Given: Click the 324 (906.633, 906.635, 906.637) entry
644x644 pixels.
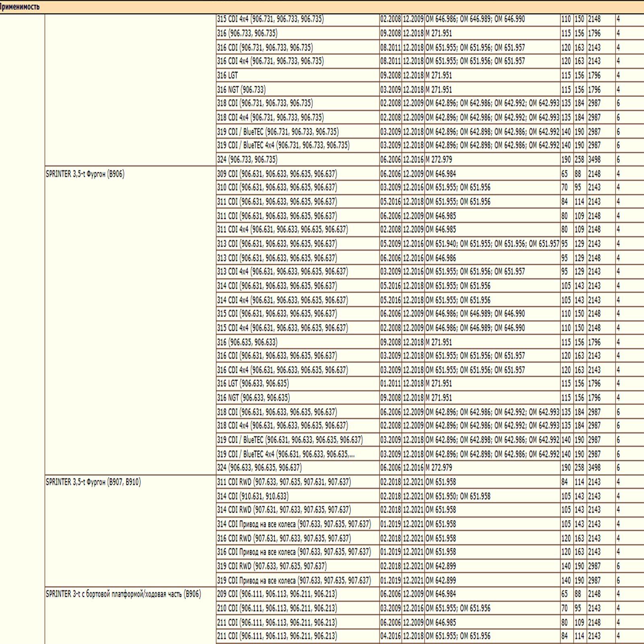Looking at the screenshot, I should 259,467.
